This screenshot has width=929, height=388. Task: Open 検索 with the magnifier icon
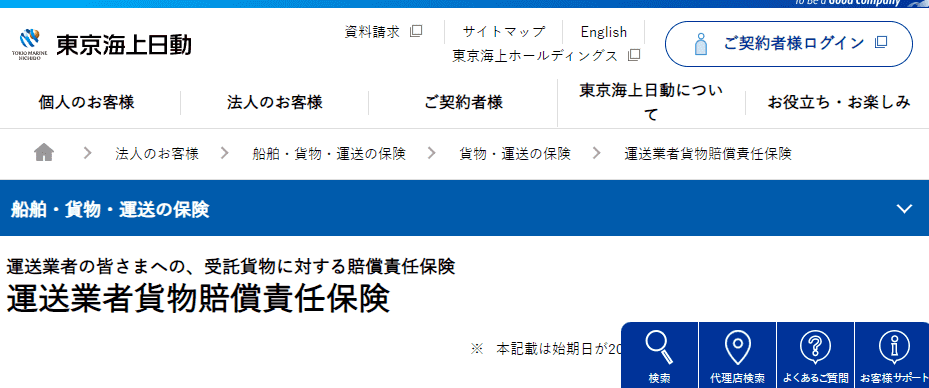coord(659,355)
